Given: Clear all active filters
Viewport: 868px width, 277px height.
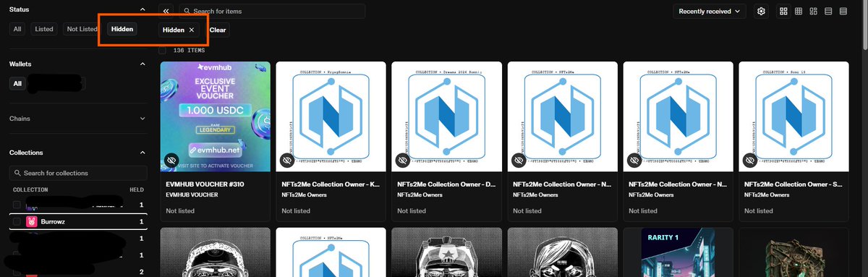Looking at the screenshot, I should pos(218,30).
